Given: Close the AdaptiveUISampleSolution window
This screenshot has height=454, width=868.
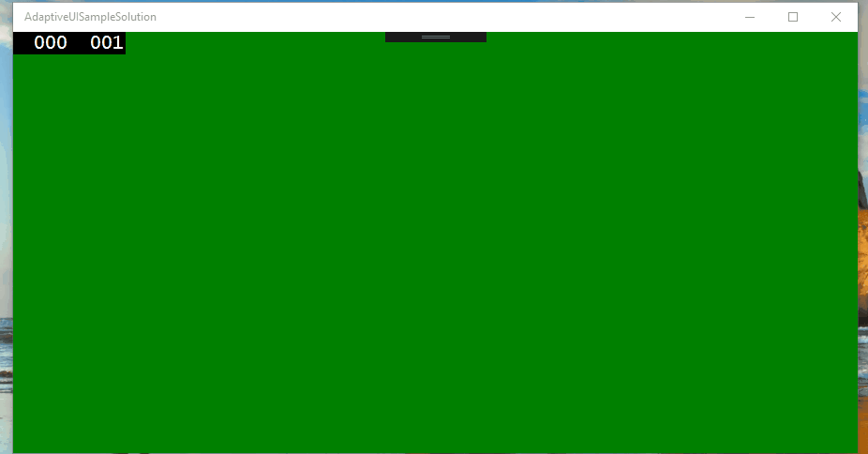Looking at the screenshot, I should pyautogui.click(x=836, y=17).
